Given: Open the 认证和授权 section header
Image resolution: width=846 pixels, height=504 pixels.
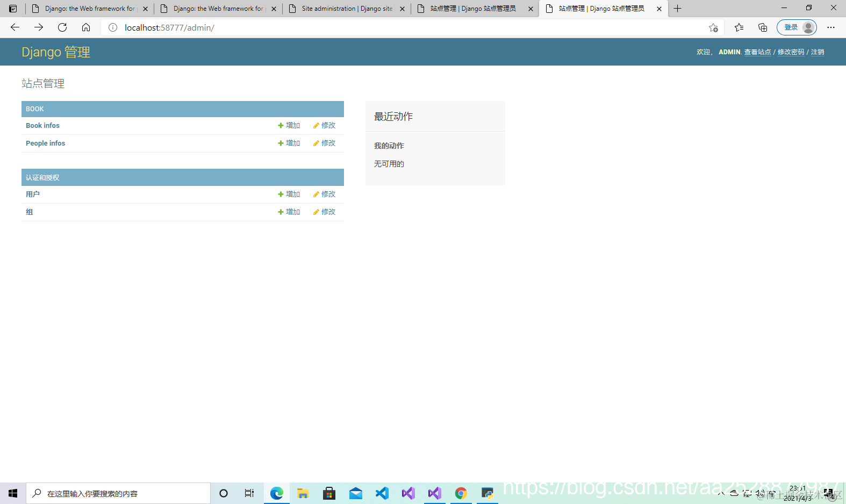Looking at the screenshot, I should 42,178.
